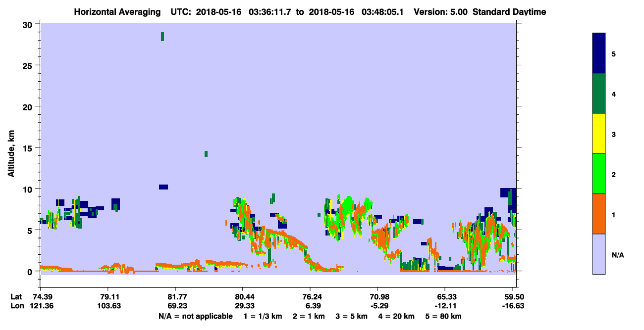Image resolution: width=644 pixels, height=330 pixels.
Task: Click latitude value 65.33
Action: tap(445, 297)
